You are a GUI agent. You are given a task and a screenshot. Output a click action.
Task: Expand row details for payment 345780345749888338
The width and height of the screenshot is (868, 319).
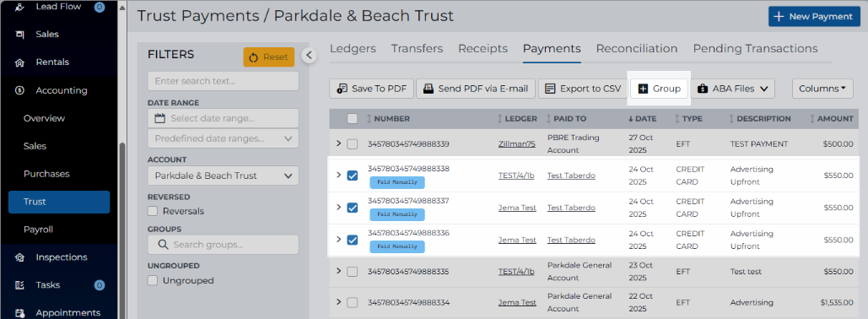click(x=338, y=175)
